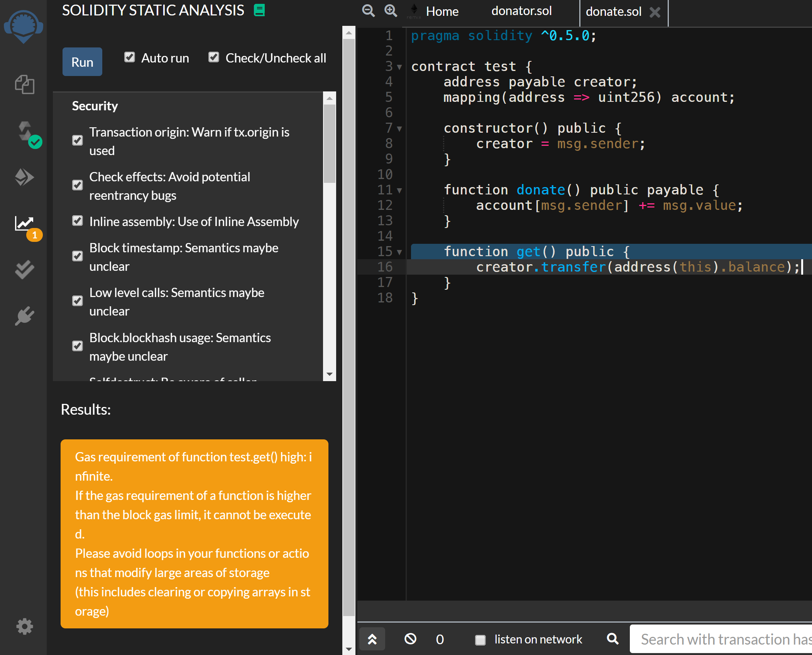Uncheck Inline assembly option
Screen dimensions: 812x655
click(78, 221)
